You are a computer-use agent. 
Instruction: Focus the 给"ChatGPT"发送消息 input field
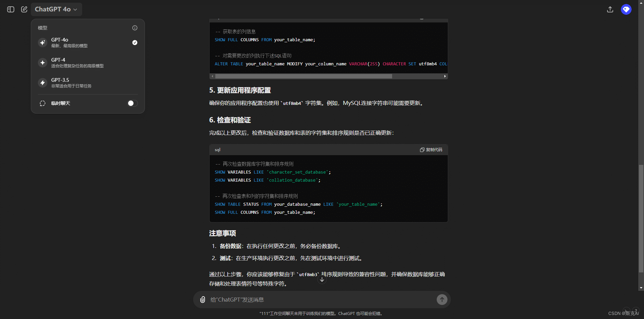pos(321,300)
